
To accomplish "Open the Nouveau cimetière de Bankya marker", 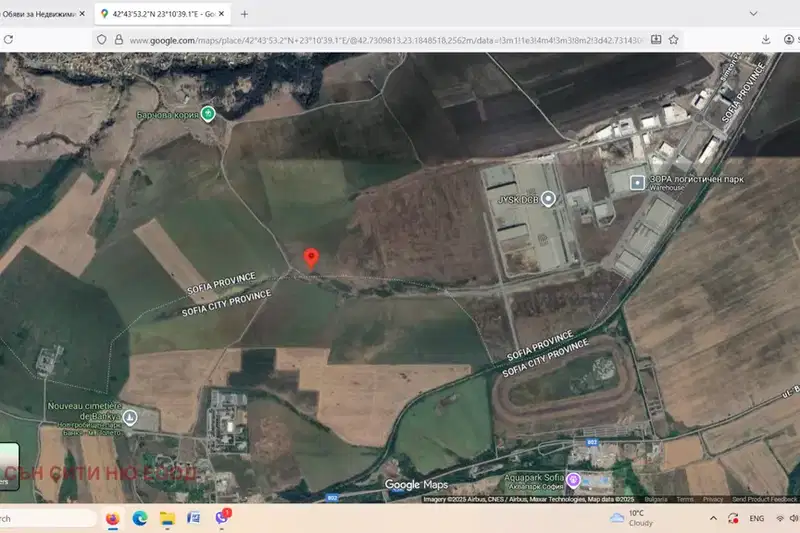I will click(130, 418).
